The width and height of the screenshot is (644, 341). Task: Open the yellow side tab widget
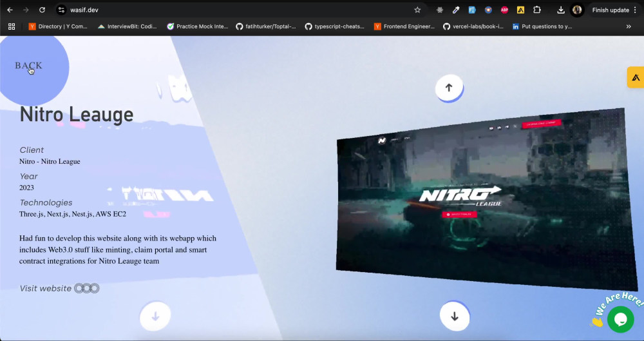click(636, 77)
